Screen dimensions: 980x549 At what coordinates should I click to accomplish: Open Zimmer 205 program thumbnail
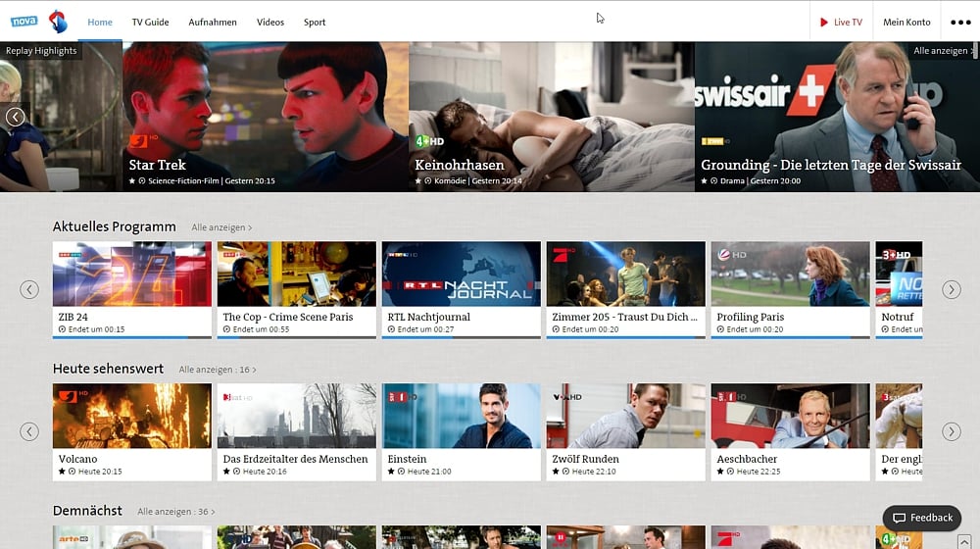pyautogui.click(x=625, y=274)
